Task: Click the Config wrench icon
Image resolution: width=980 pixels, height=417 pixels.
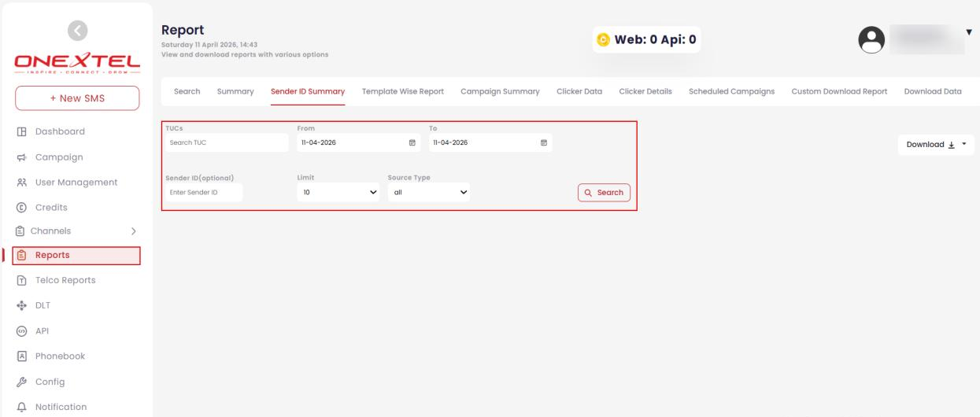Action: click(x=21, y=382)
